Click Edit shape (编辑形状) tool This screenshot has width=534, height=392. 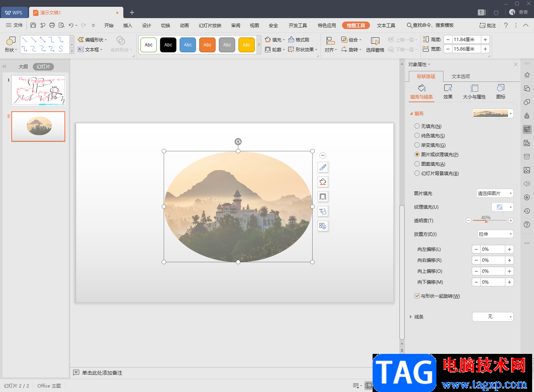pyautogui.click(x=92, y=40)
